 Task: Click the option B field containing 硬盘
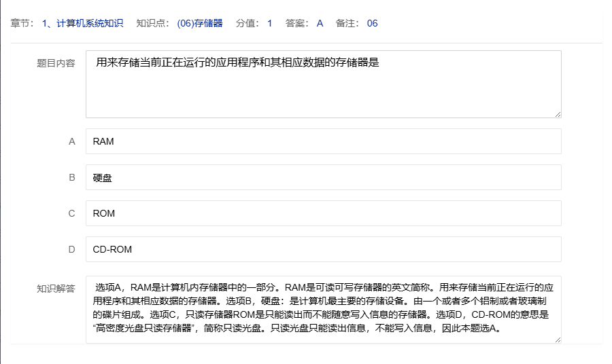tap(323, 177)
